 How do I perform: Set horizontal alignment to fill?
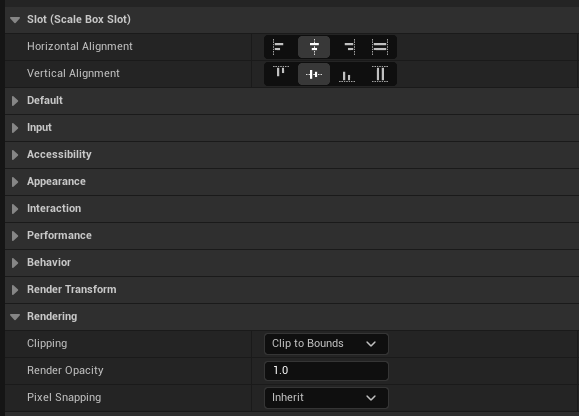[x=380, y=47]
